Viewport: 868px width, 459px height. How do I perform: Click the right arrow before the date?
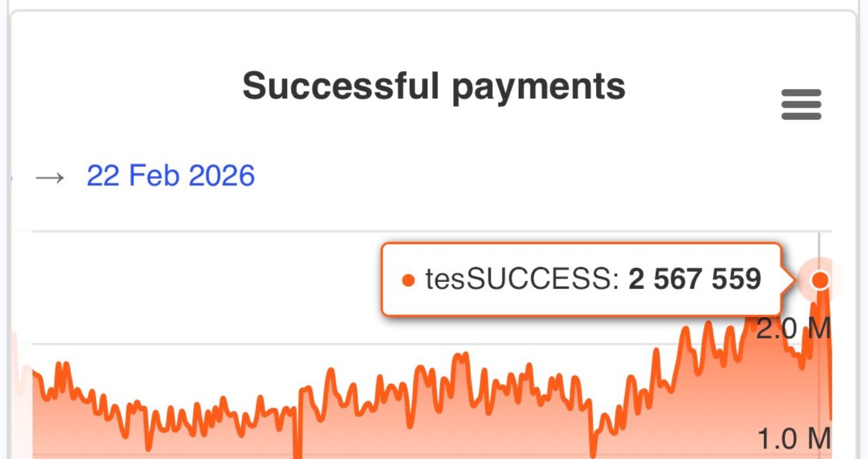[50, 177]
